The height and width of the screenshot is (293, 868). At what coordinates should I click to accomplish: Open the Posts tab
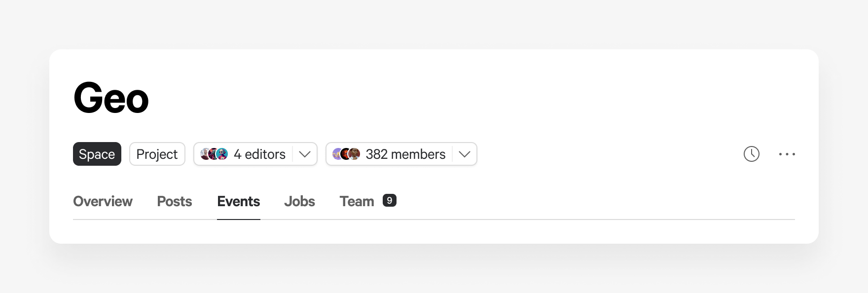[174, 201]
